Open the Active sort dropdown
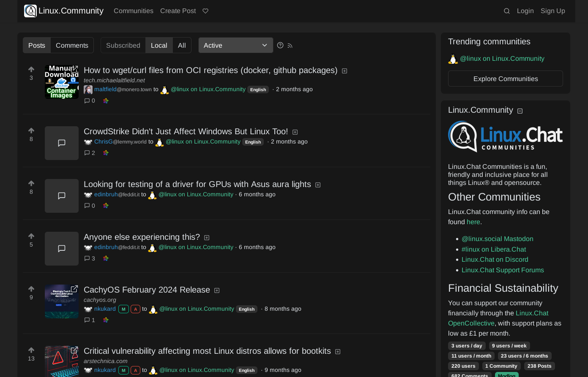Image resolution: width=588 pixels, height=377 pixels. coord(236,45)
